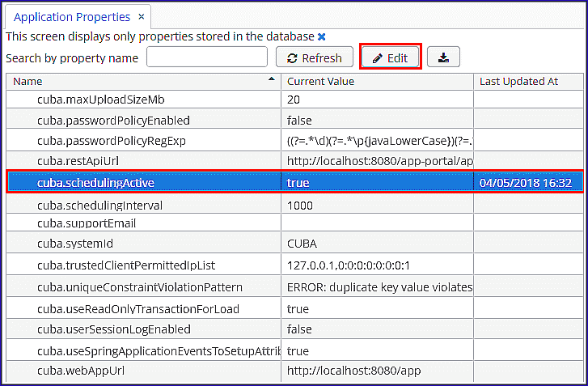The width and height of the screenshot is (588, 386).
Task: Select the cuba.useReadOnlyTransactionForLoad row
Action: [x=294, y=309]
